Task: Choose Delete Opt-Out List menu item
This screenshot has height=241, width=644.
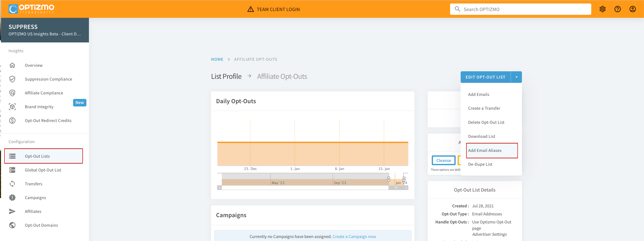Action: point(486,122)
